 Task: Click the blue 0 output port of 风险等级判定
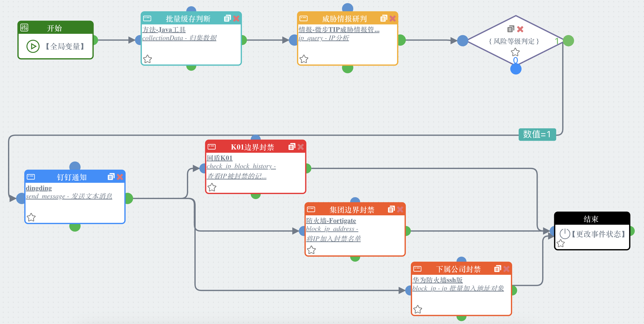click(x=516, y=69)
